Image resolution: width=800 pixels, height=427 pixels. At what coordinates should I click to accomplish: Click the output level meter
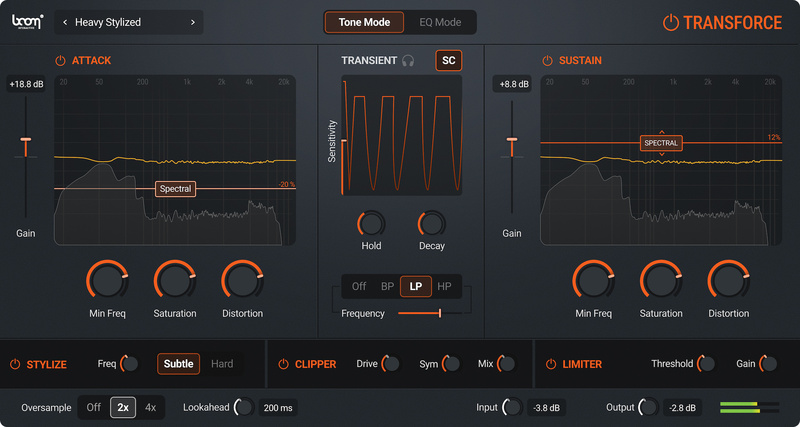point(749,407)
